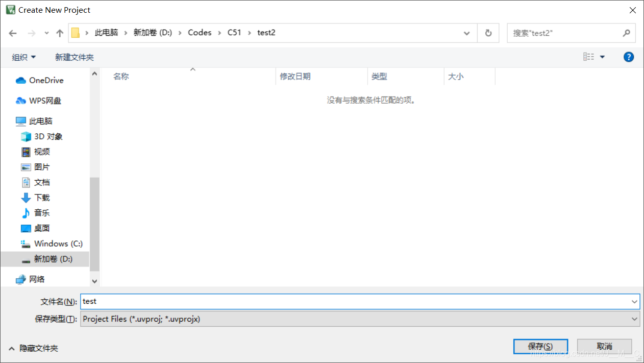Collapse folders with 隐藏文件夹

(x=33, y=348)
